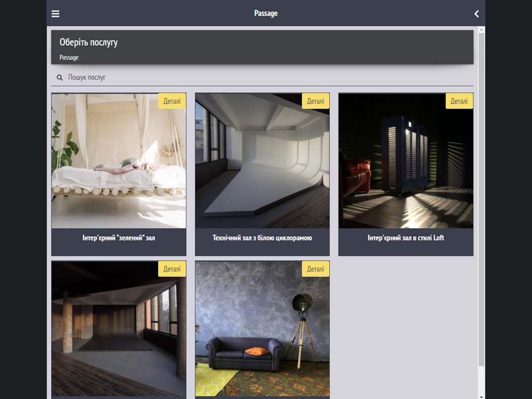This screenshot has height=399, width=532.
Task: Select the blue sofa and tripod lamp photo
Action: click(262, 328)
